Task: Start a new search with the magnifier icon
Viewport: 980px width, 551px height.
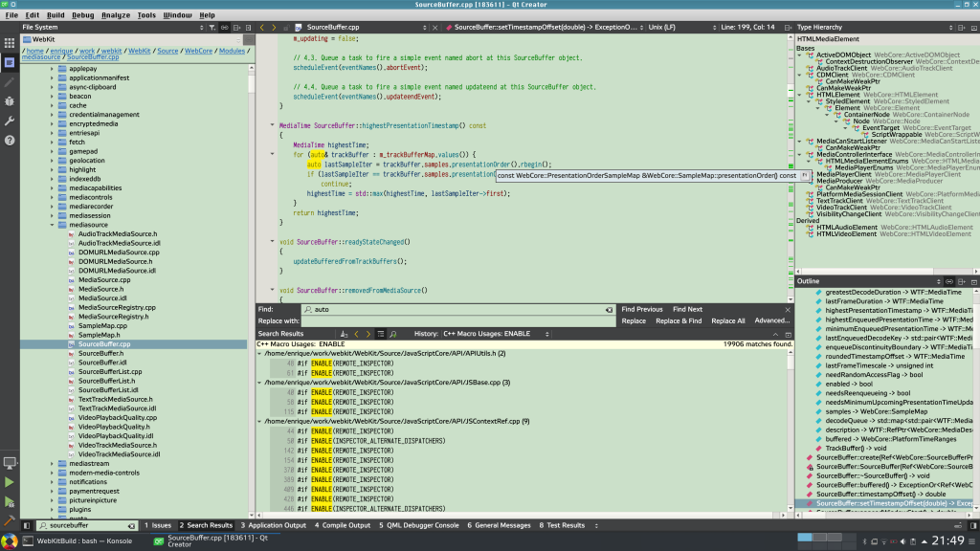Action: [x=392, y=334]
